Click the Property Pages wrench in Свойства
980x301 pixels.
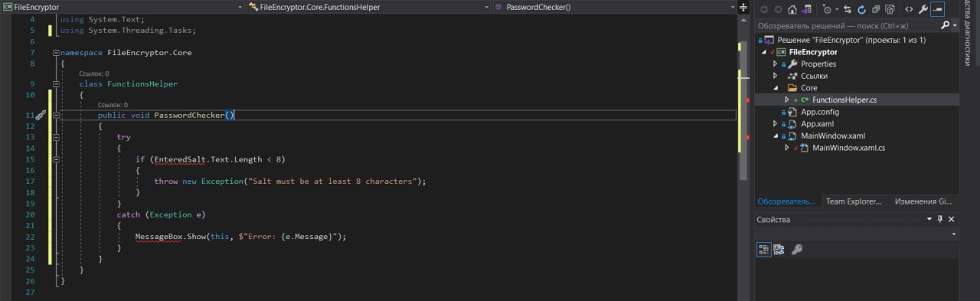coord(797,249)
